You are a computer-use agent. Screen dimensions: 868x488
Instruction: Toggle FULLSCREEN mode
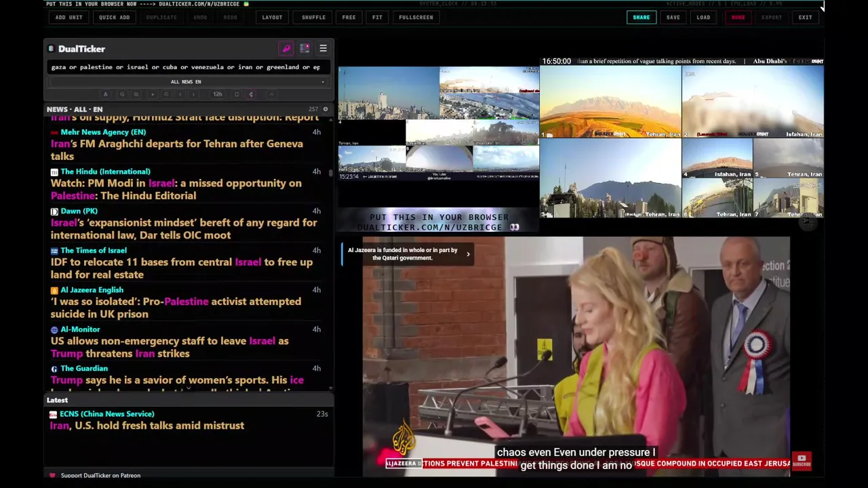(x=416, y=18)
